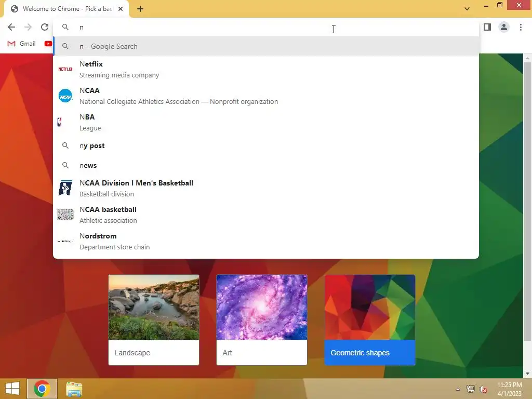
Task: Select the Nordstrom suggestion
Action: pyautogui.click(x=266, y=241)
